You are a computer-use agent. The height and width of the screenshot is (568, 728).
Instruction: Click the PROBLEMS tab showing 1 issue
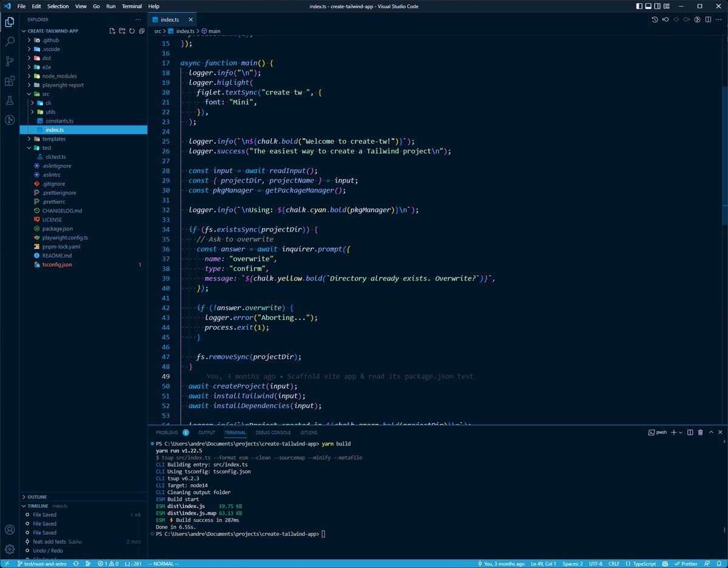167,432
